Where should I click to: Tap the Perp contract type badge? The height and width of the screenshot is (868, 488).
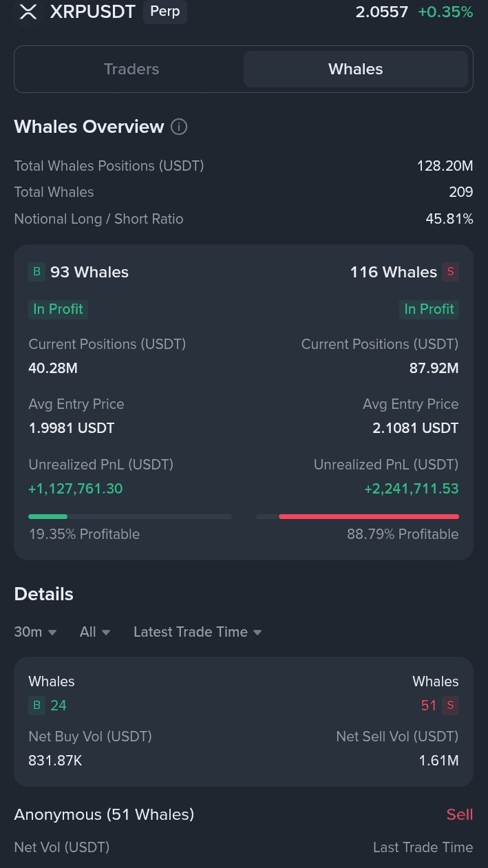click(165, 12)
